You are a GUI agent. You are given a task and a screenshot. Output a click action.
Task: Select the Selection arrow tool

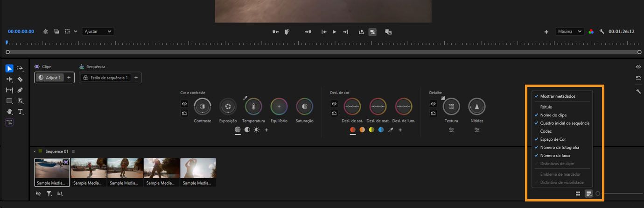point(9,69)
